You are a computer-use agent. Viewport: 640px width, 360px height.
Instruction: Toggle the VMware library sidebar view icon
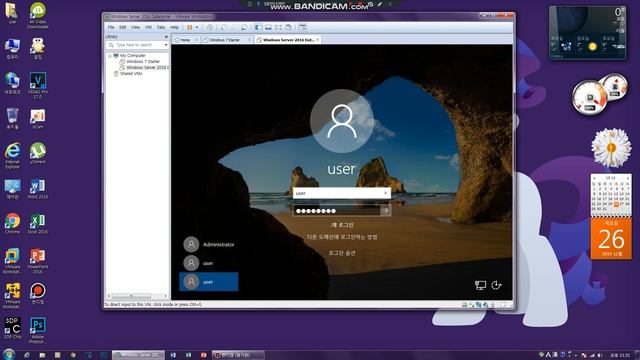258,27
